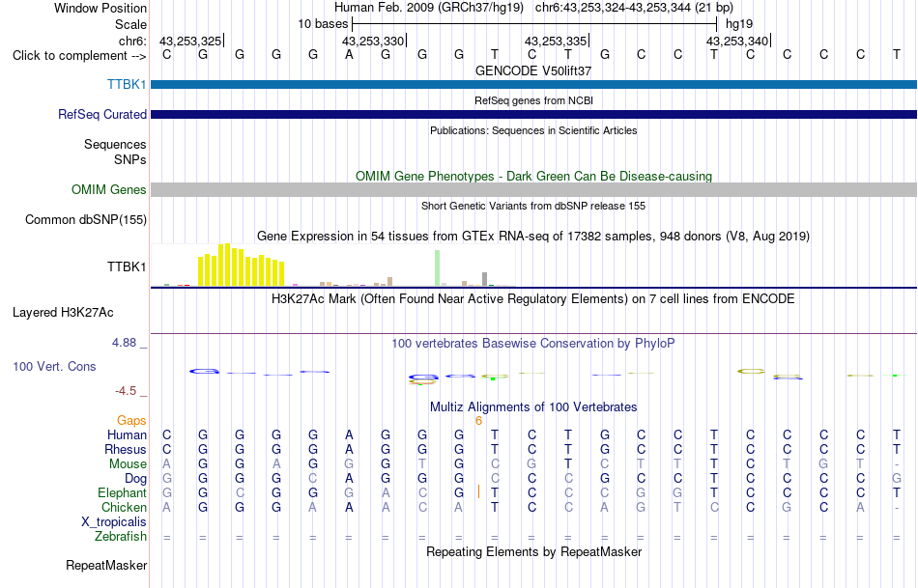Click the RefSeq genes from NCBI title
The width and height of the screenshot is (918, 588).
point(533,100)
